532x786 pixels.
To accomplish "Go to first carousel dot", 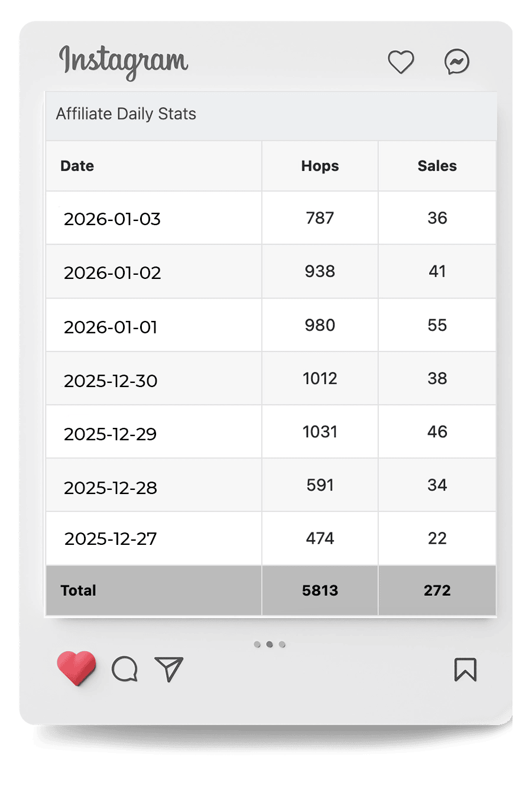I will click(257, 644).
